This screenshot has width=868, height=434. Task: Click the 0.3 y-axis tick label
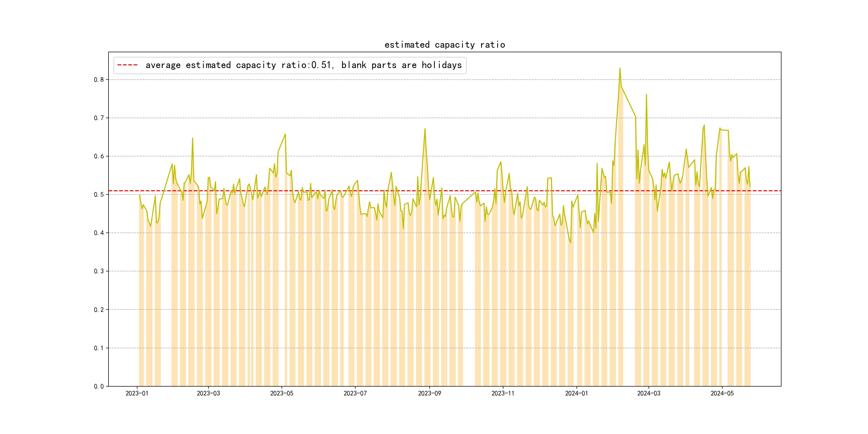[x=99, y=271]
